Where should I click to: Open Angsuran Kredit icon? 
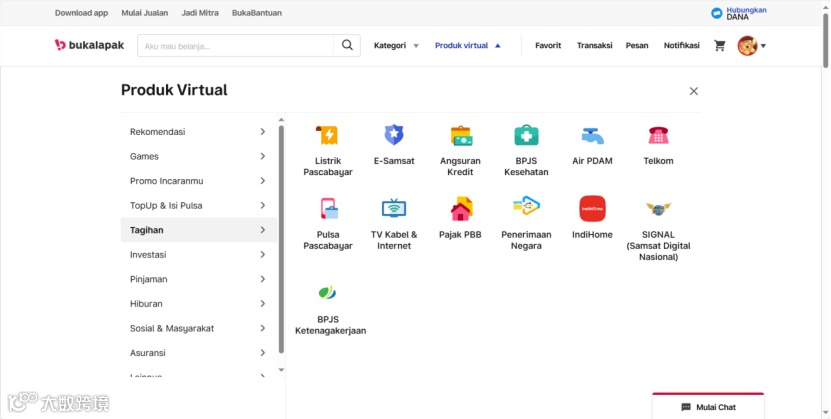pos(461,136)
